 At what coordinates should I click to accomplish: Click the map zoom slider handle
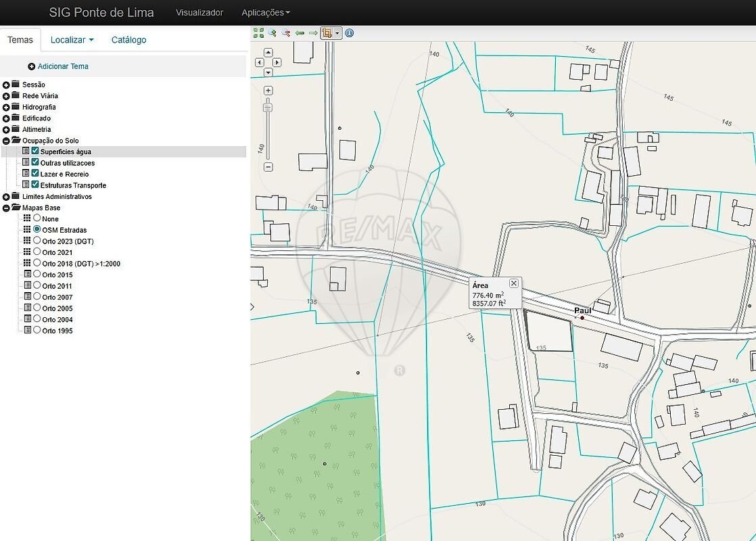(268, 107)
